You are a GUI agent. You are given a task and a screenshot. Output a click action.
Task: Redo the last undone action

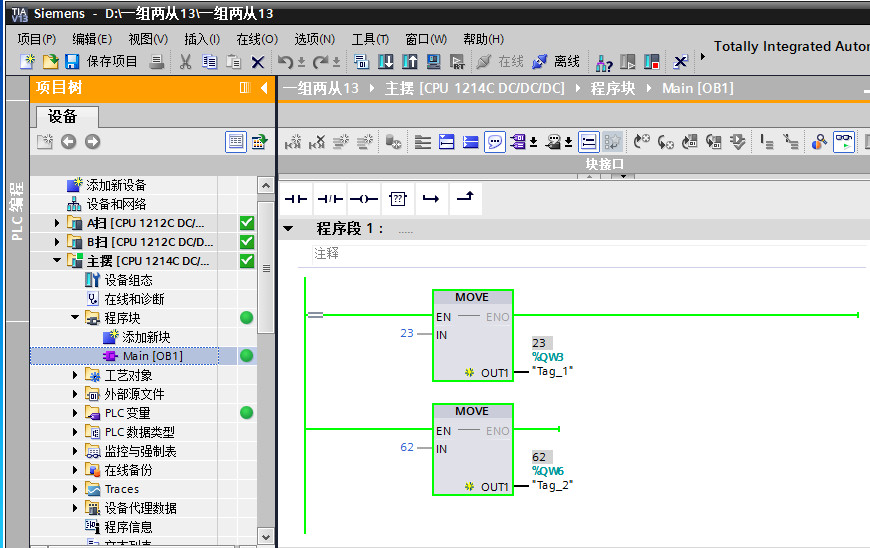point(320,62)
